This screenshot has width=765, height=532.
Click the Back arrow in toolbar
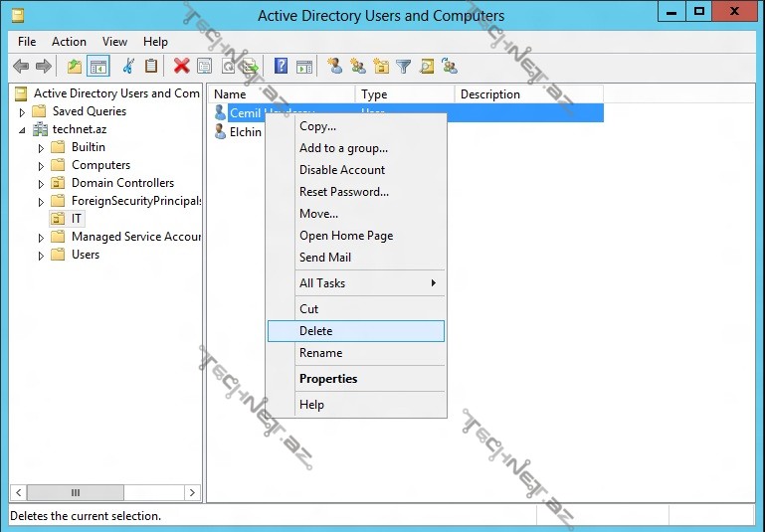coord(21,66)
